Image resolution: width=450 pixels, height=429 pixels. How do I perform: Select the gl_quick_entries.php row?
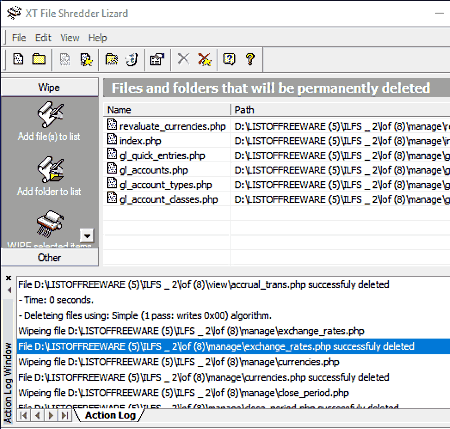[x=277, y=155]
